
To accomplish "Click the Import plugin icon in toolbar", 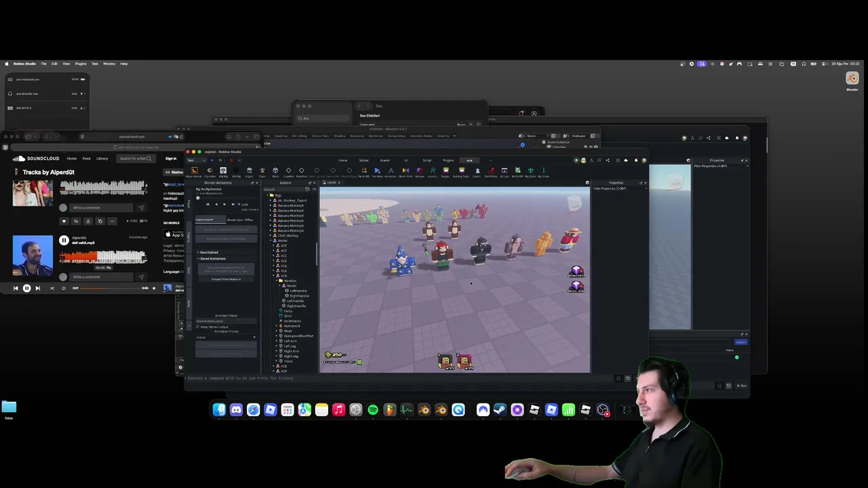I will [x=249, y=171].
